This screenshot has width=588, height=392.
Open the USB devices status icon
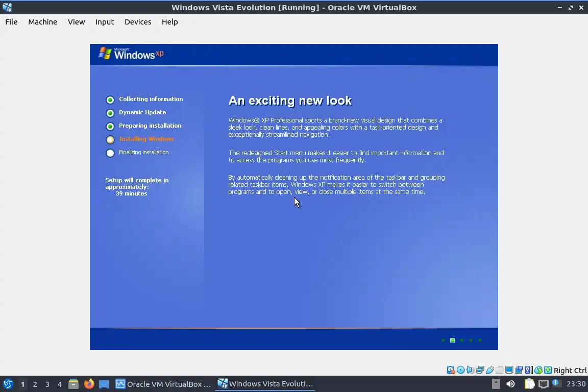pos(490,370)
